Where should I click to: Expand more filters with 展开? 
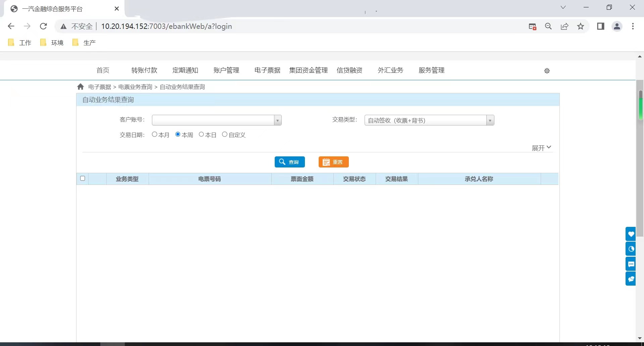click(541, 148)
